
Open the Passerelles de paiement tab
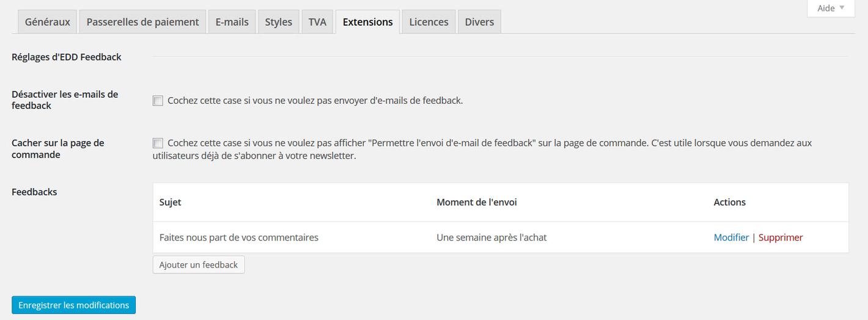coord(142,22)
